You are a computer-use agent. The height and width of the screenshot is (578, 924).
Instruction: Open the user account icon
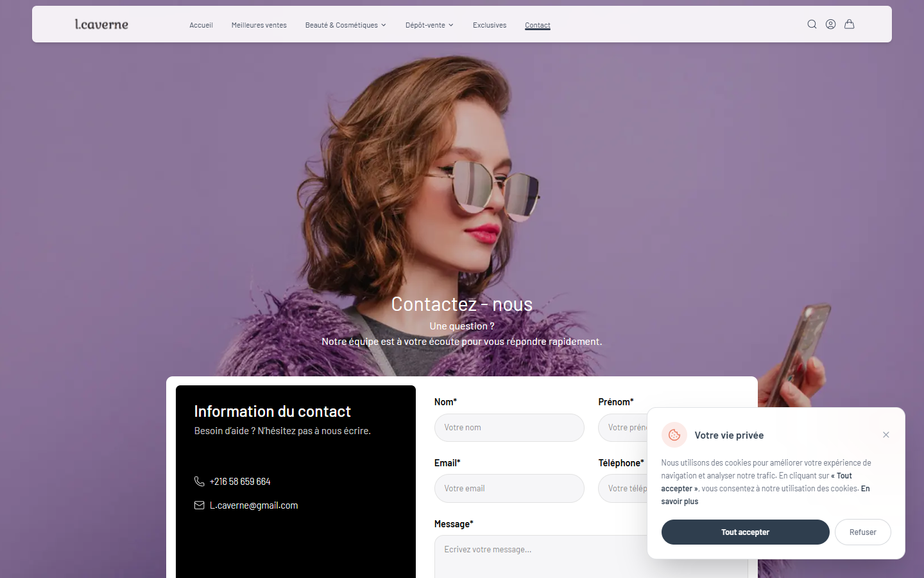830,24
